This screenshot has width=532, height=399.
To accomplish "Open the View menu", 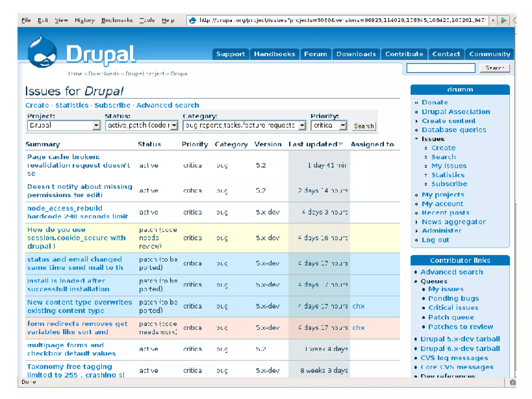I will (61, 20).
